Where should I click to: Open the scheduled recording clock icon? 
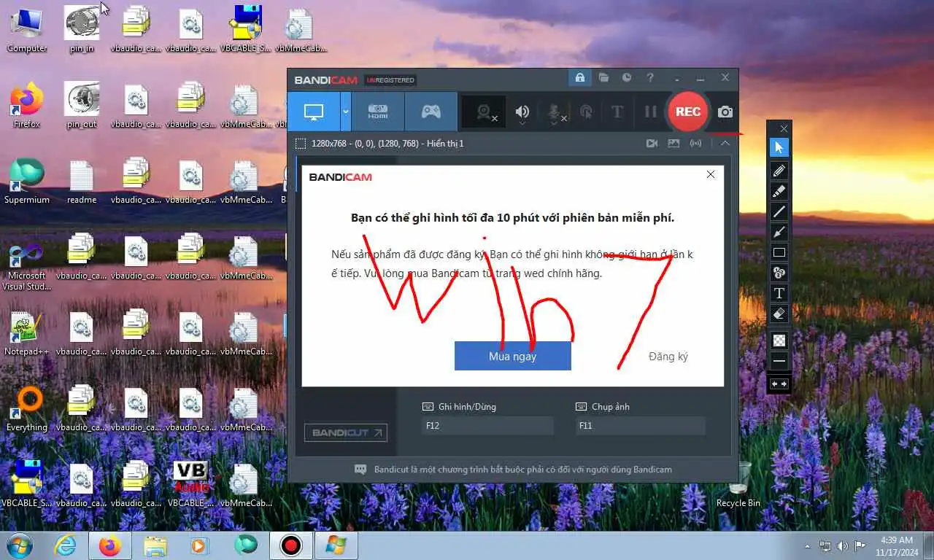coord(627,77)
